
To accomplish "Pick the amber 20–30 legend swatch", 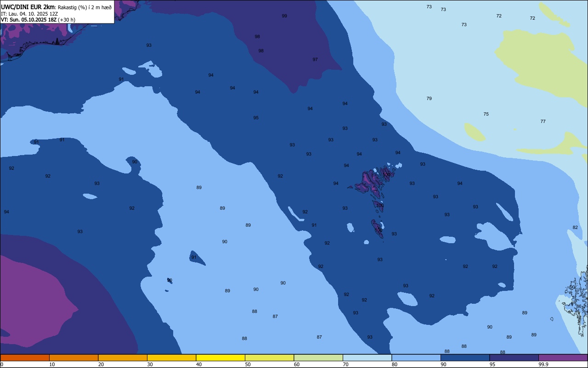I will point(123,357).
